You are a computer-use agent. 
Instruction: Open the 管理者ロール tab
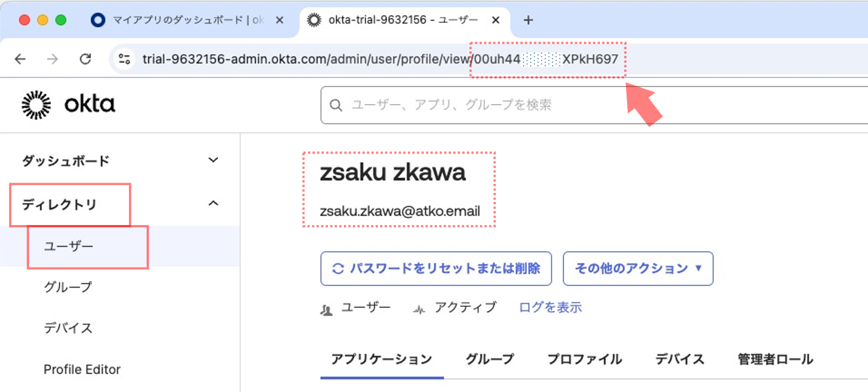point(775,359)
